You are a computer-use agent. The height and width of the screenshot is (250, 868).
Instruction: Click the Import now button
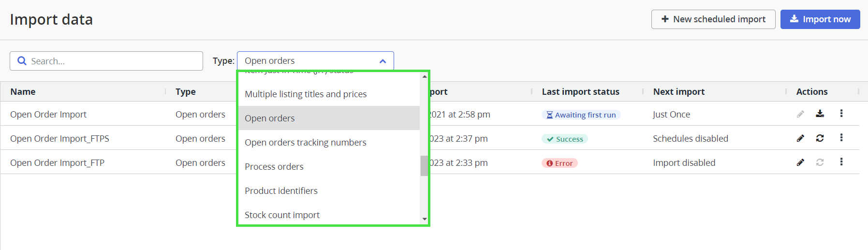820,19
